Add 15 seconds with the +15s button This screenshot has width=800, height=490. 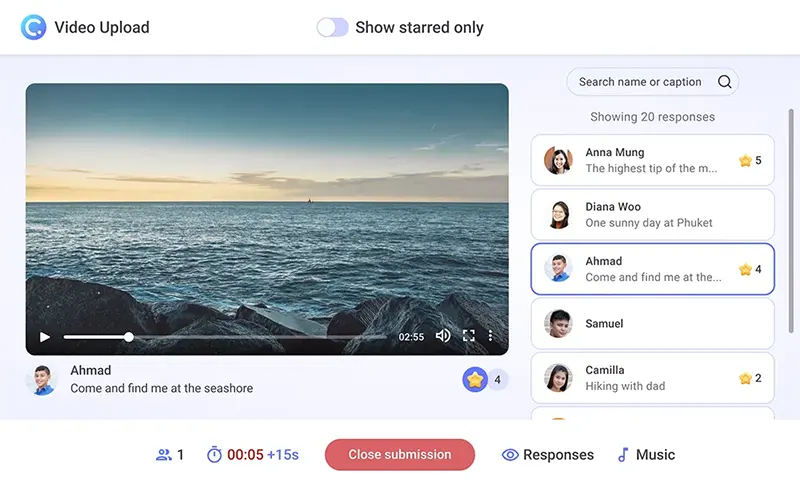coord(283,455)
